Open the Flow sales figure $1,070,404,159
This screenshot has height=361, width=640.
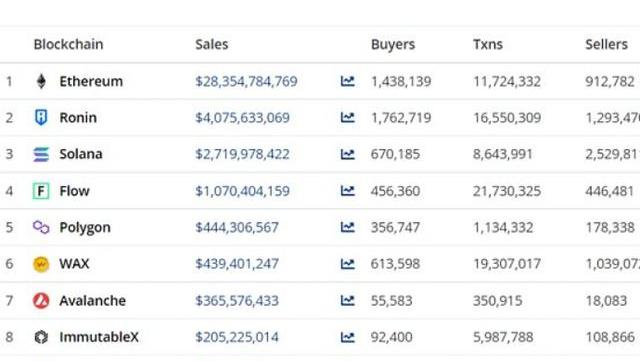point(242,191)
